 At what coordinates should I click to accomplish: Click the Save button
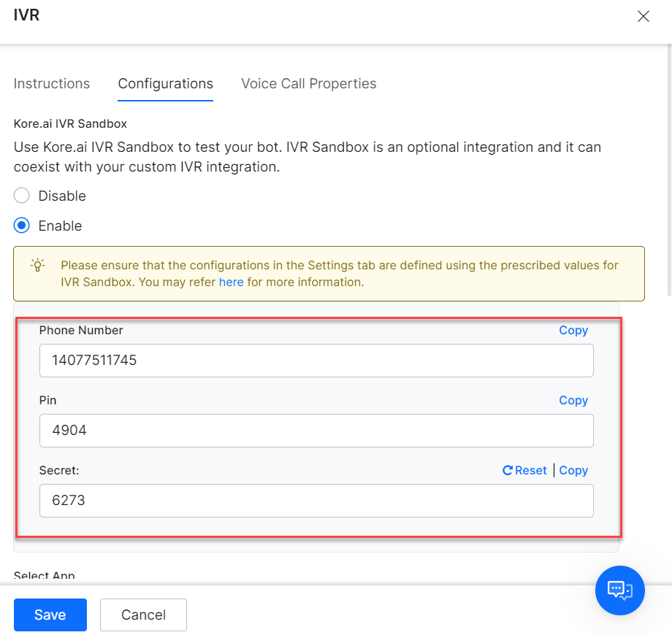tap(50, 615)
